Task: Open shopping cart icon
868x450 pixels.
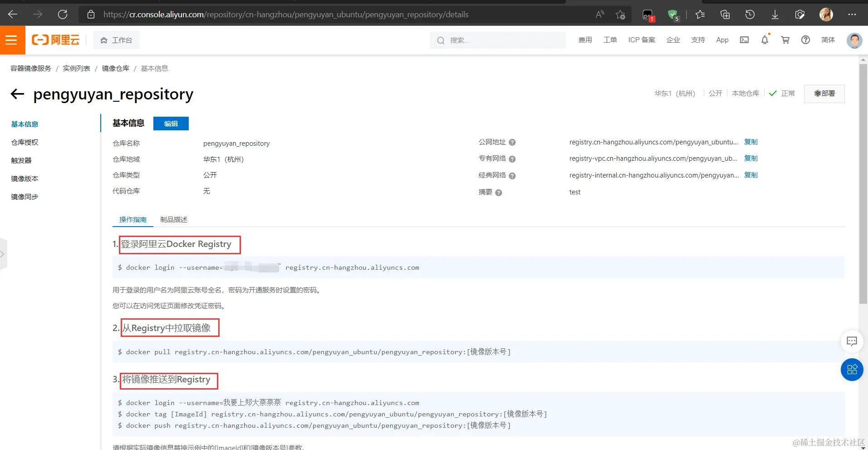Action: tap(785, 40)
